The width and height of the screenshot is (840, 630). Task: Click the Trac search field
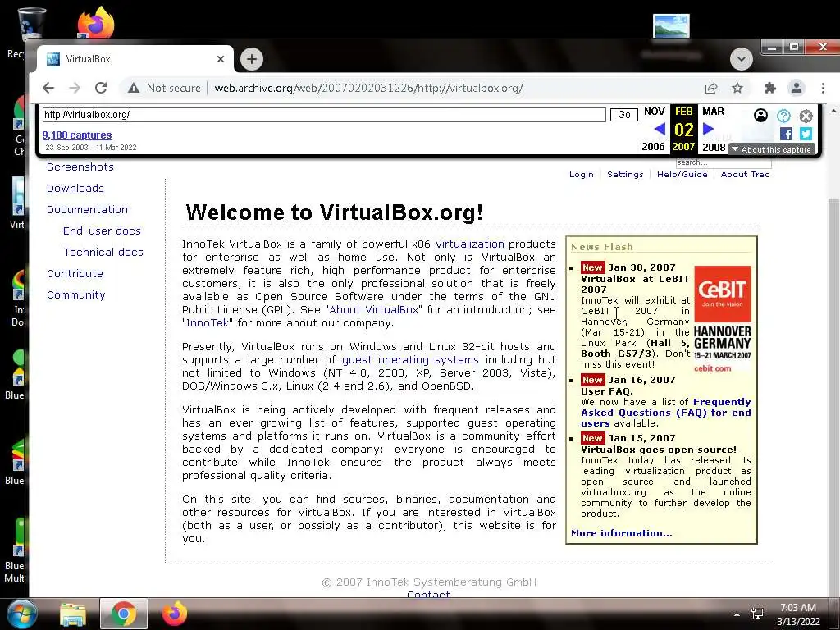[724, 162]
